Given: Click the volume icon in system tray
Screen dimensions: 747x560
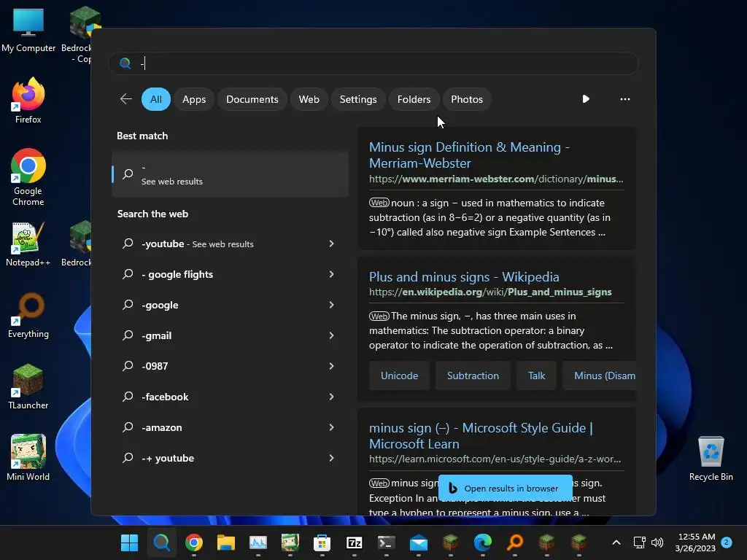Looking at the screenshot, I should pyautogui.click(x=657, y=542).
